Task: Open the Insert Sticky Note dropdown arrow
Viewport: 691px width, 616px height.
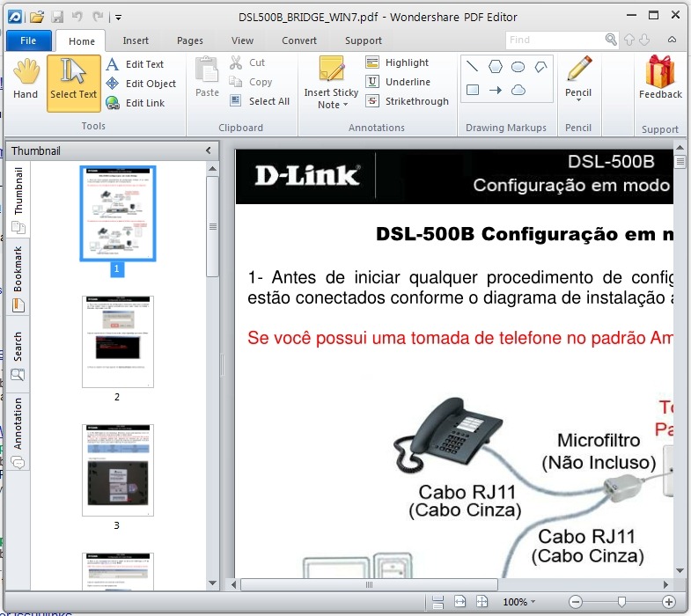Action: pos(345,105)
